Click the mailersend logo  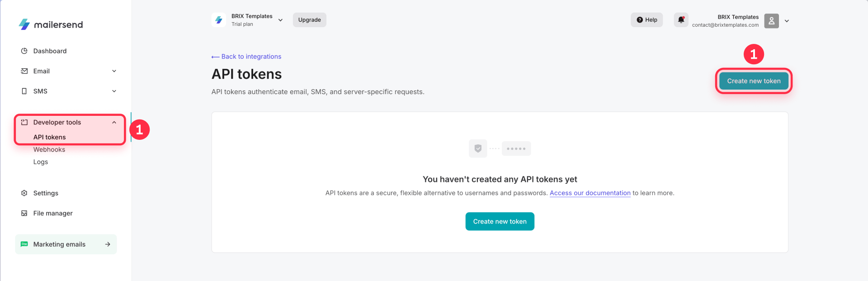pos(51,24)
